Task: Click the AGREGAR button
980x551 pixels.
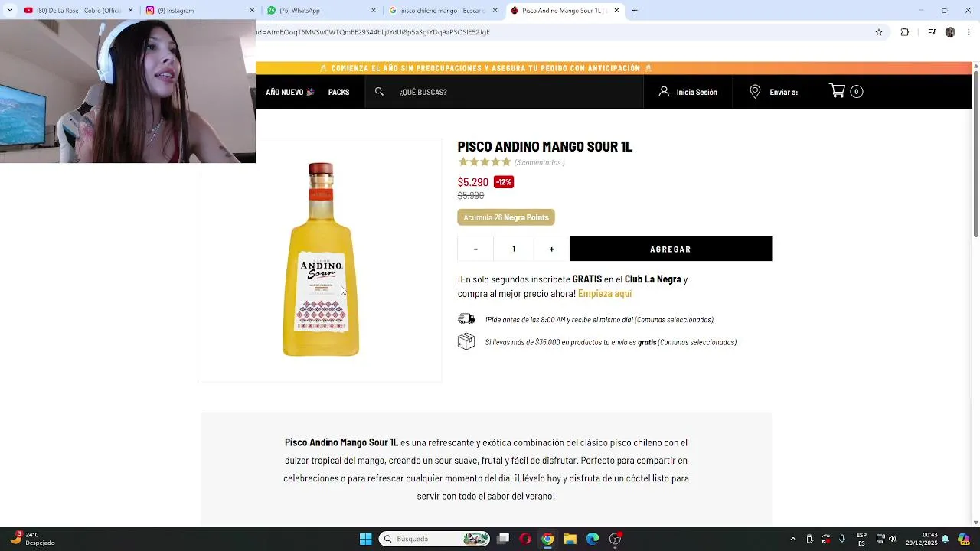Action: [x=671, y=249]
